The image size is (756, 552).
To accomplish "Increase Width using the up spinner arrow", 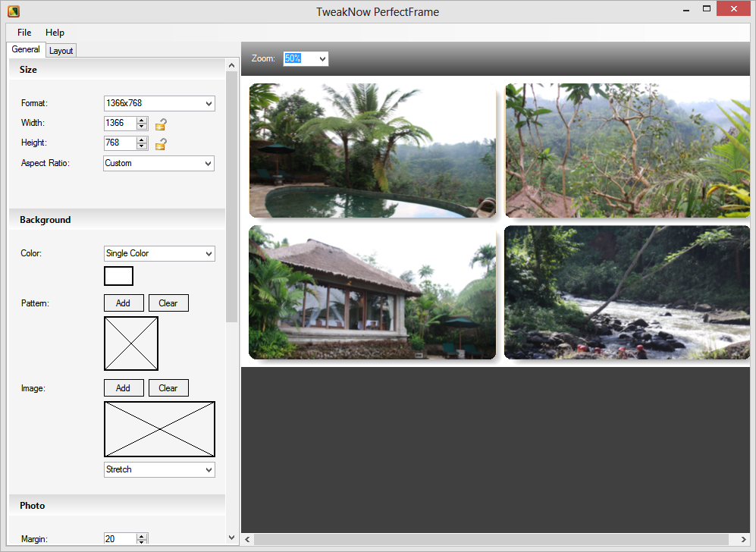I will click(x=142, y=120).
